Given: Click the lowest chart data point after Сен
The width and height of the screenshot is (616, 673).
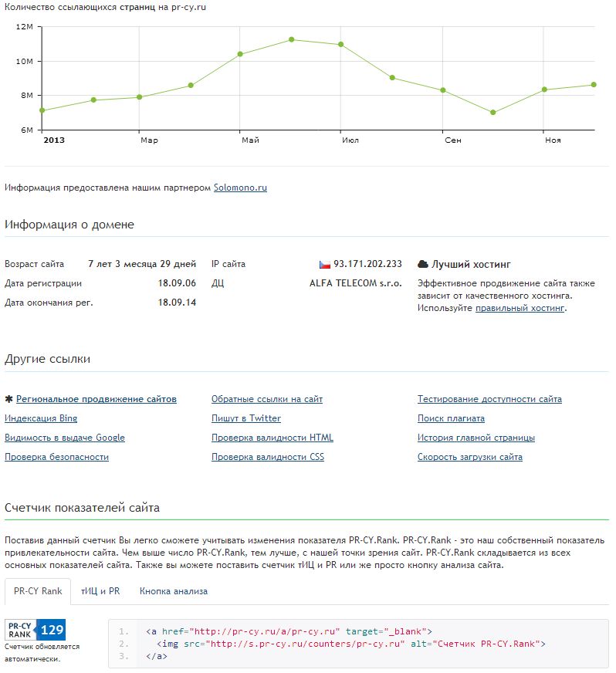Looking at the screenshot, I should point(492,113).
